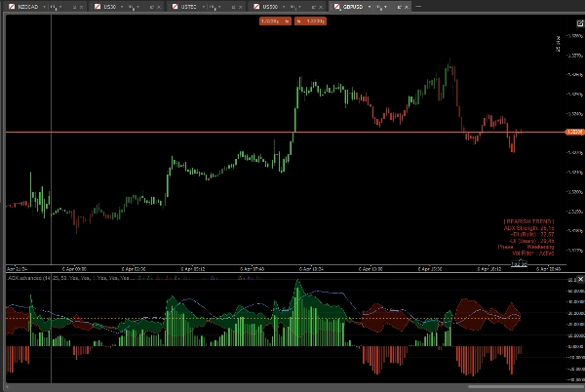Click the symbol icon on the NZDCAD tab
The width and height of the screenshot is (585, 392).
coord(12,6)
